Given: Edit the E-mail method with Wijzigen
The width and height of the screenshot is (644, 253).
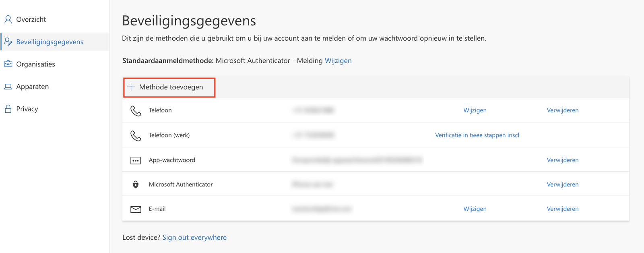Looking at the screenshot, I should click(475, 209).
